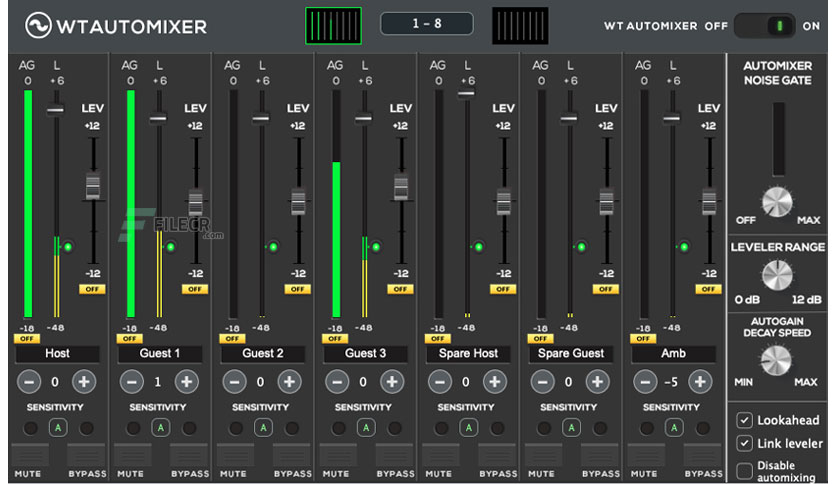Mute the Guest 1 channel
Image resolution: width=836 pixels, height=484 pixels.
[133, 455]
